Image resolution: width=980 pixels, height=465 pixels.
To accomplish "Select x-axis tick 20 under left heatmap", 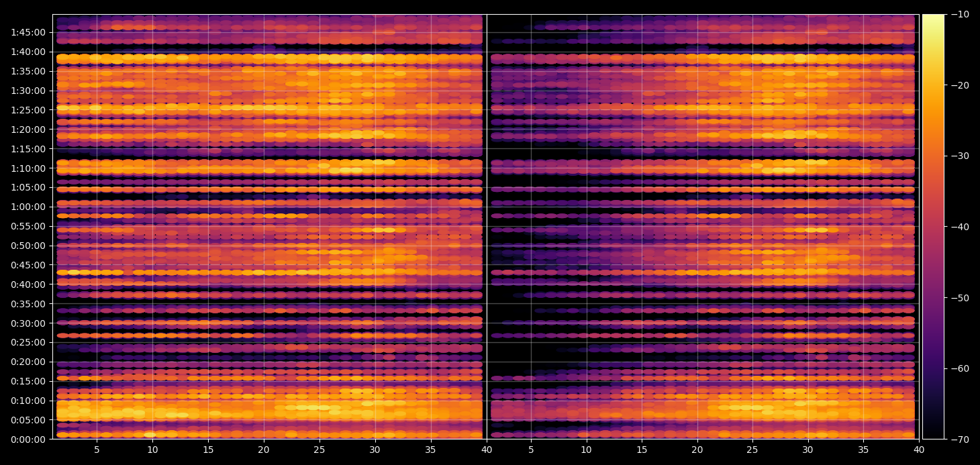I will click(264, 450).
